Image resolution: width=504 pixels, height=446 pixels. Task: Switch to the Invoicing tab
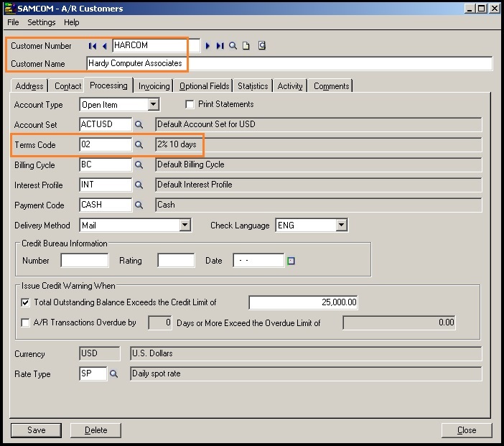tap(154, 86)
